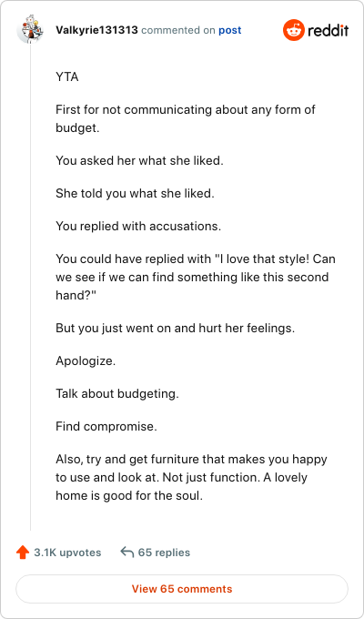
Task: Click the 'I love that style!' quote paragraph
Action: pos(192,277)
